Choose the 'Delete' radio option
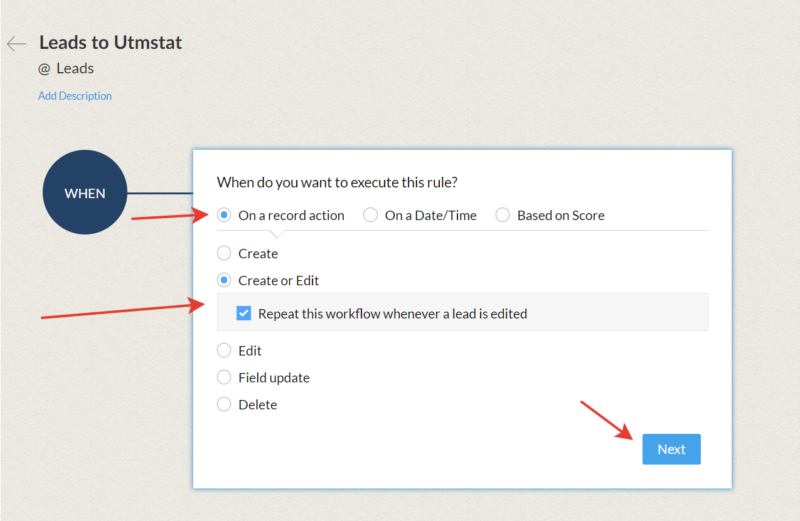800x521 pixels. pyautogui.click(x=224, y=405)
